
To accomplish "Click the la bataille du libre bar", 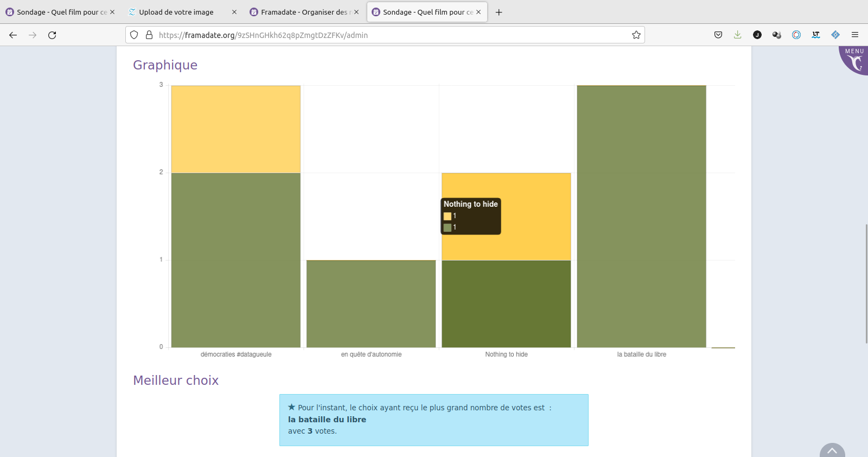I will 642,217.
